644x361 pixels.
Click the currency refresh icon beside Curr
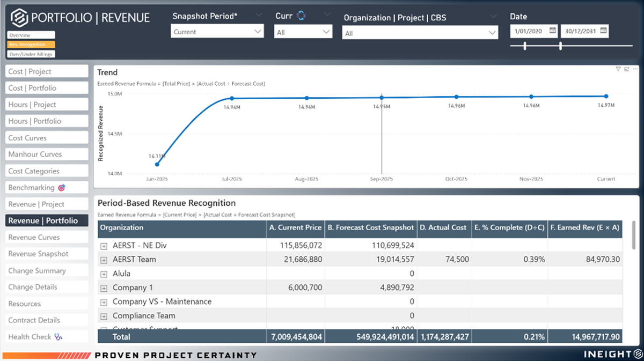click(x=301, y=16)
